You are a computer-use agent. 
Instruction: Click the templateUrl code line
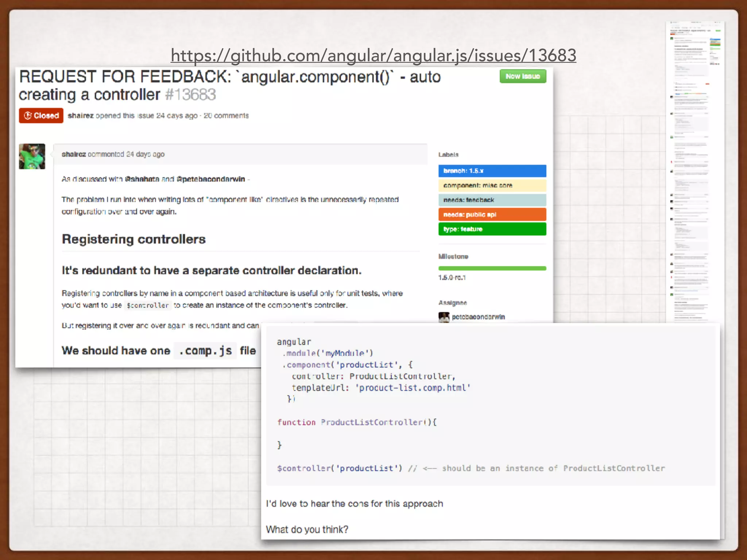pyautogui.click(x=381, y=388)
